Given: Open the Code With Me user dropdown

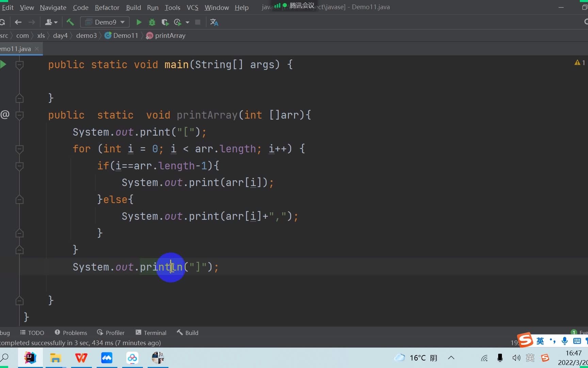Looking at the screenshot, I should [x=51, y=22].
